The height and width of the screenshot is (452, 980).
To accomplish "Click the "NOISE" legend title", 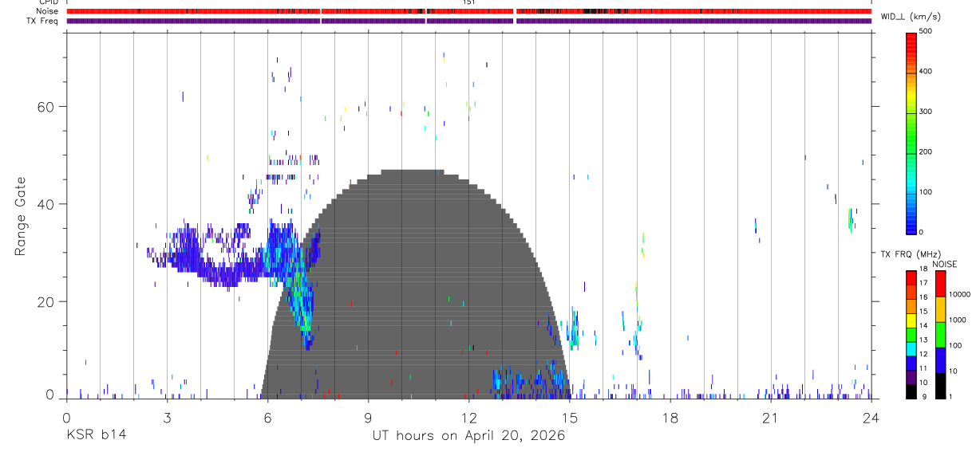I will [945, 264].
